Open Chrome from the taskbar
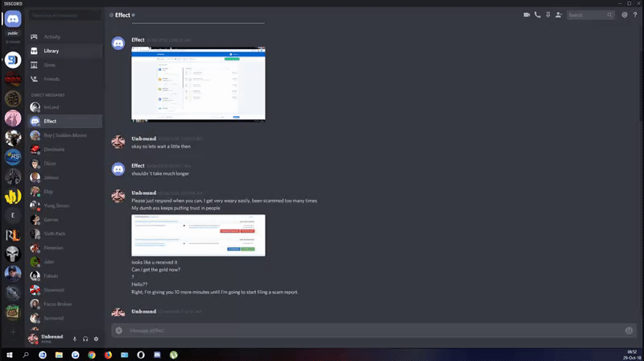The height and width of the screenshot is (361, 644). coord(92,355)
